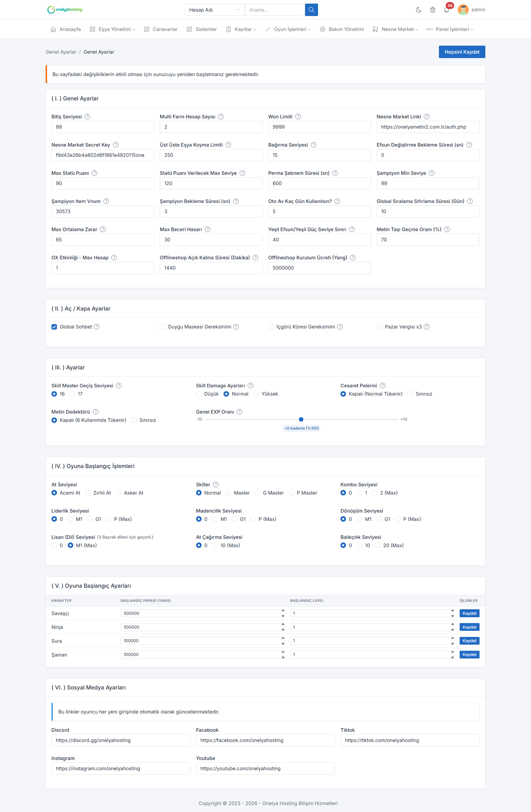Increase Ninja başlangıç parası stepper
531x812 pixels.
[283, 625]
